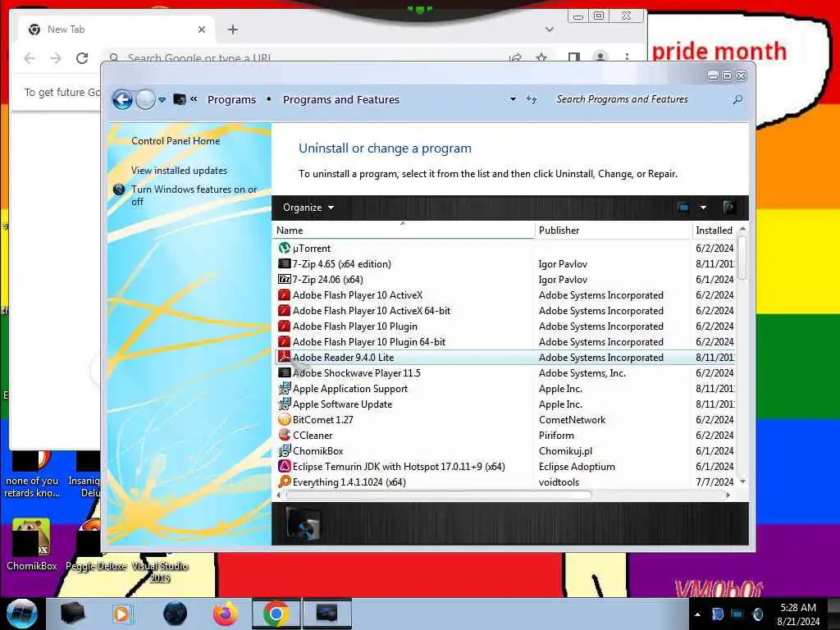Go back with the blue back arrow

coord(122,99)
